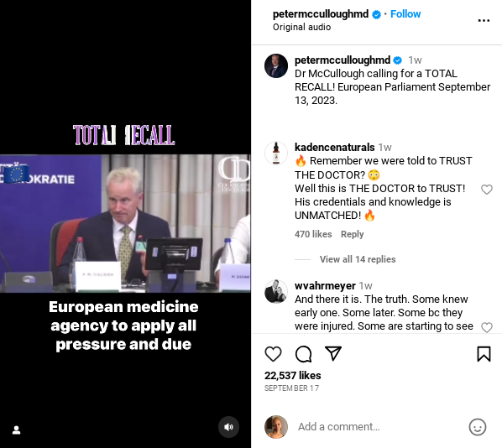Open wvahrmeyer username profile link
Screen dimensions: 502x448
(x=325, y=285)
